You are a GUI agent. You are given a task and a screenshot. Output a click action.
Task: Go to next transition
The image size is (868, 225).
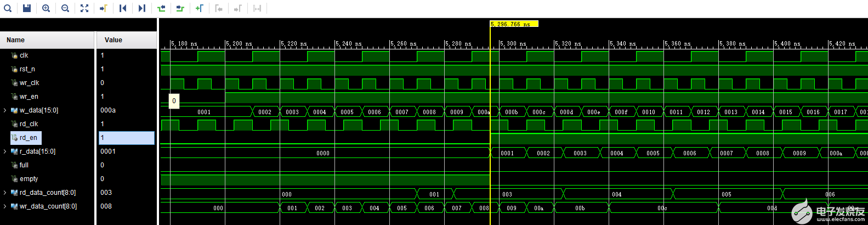tap(180, 8)
